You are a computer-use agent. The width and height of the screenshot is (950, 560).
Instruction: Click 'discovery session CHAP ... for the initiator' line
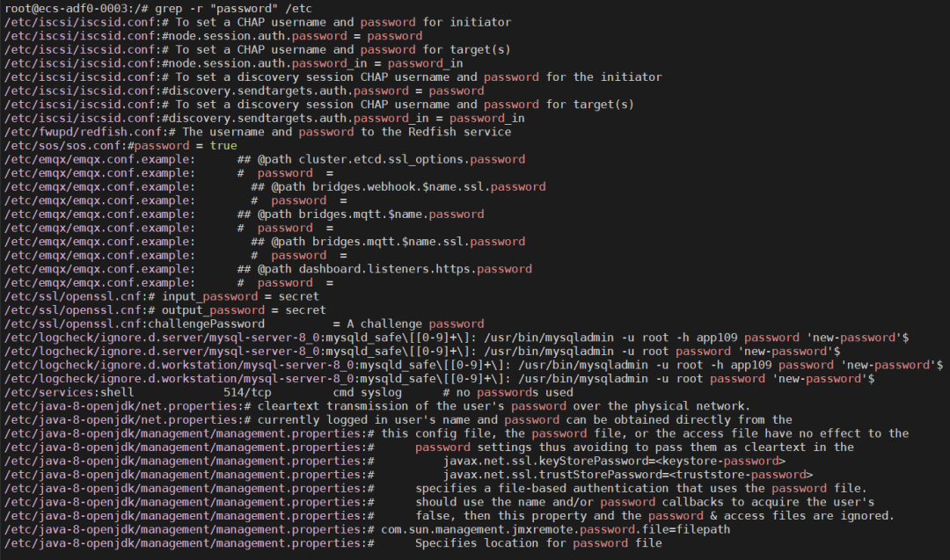coord(333,76)
